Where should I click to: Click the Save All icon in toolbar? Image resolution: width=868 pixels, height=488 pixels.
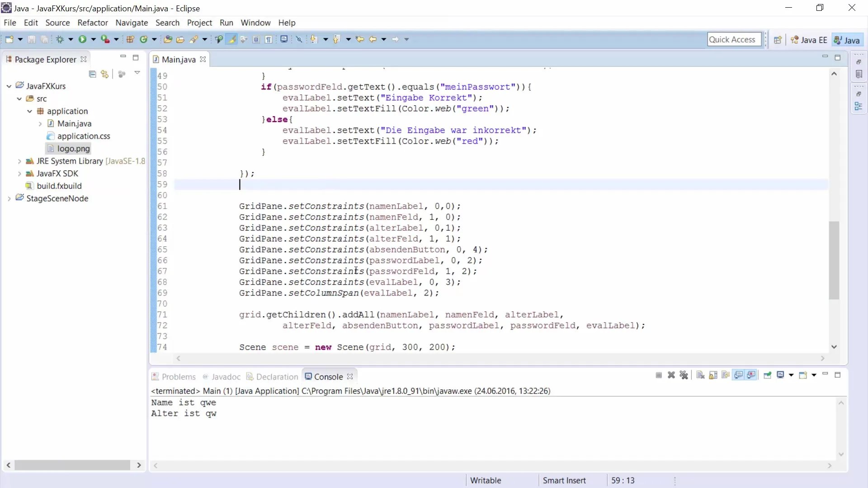tap(44, 39)
